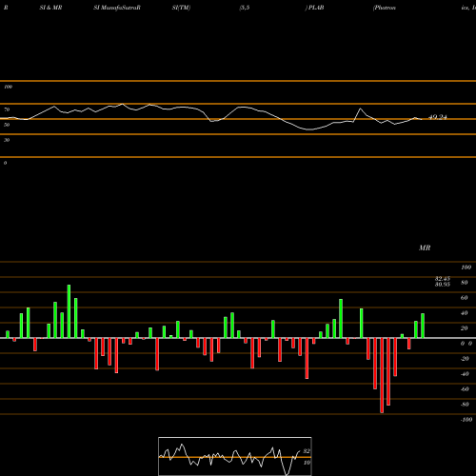Screen dimensions: 476x476
Task: Click the PLAB ticker symbol text
Action: coord(316,8)
